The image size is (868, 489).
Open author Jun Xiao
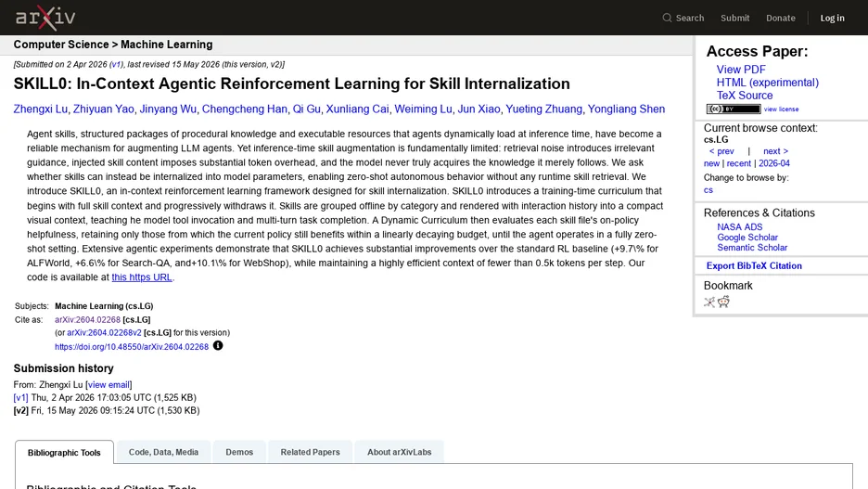(479, 109)
